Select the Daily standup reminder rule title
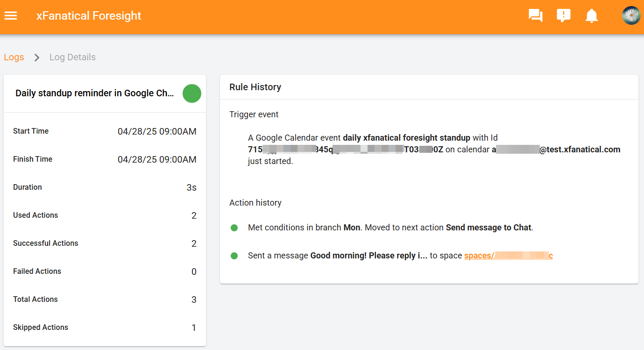This screenshot has height=350, width=644. coord(95,93)
